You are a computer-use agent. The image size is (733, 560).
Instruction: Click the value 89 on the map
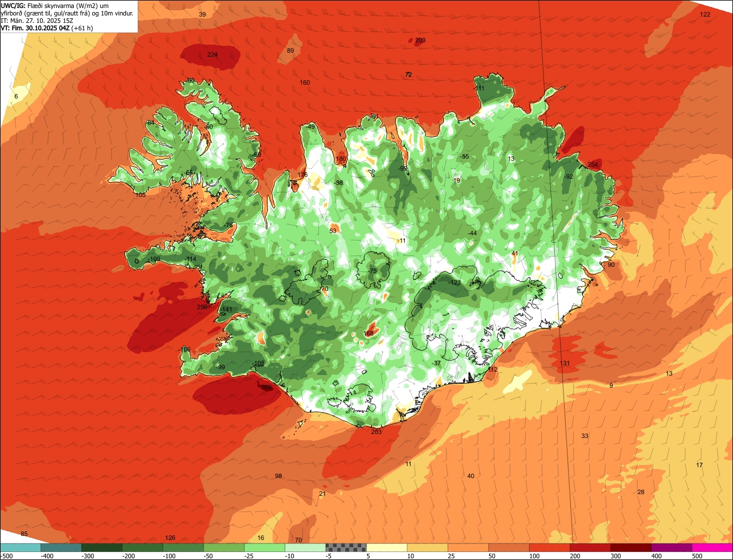pos(290,50)
